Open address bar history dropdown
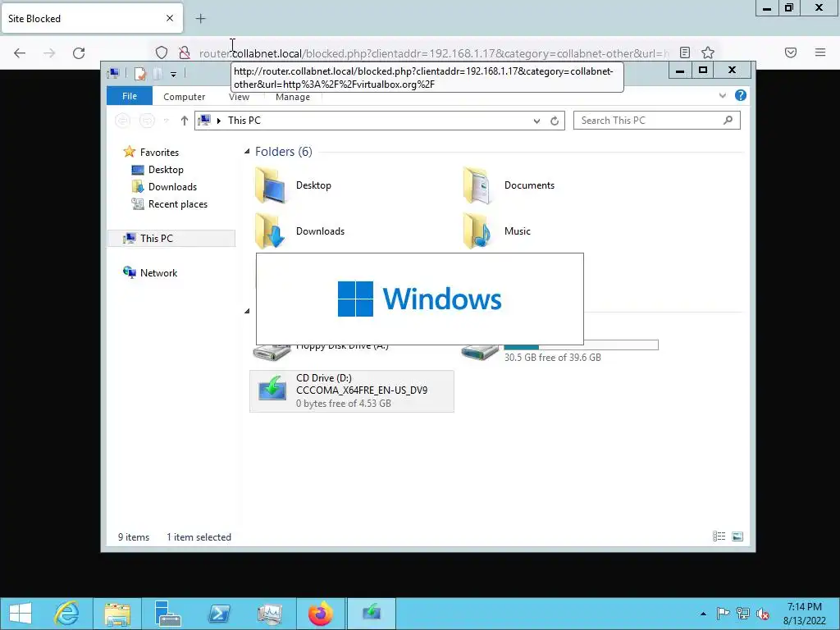 click(x=536, y=121)
